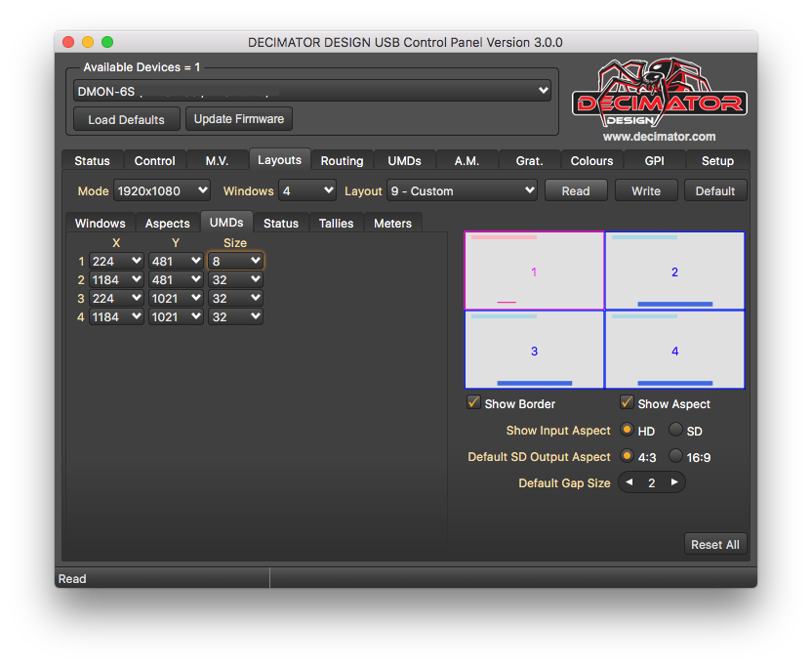
Task: Open the www.decimator.com link
Action: pyautogui.click(x=659, y=137)
